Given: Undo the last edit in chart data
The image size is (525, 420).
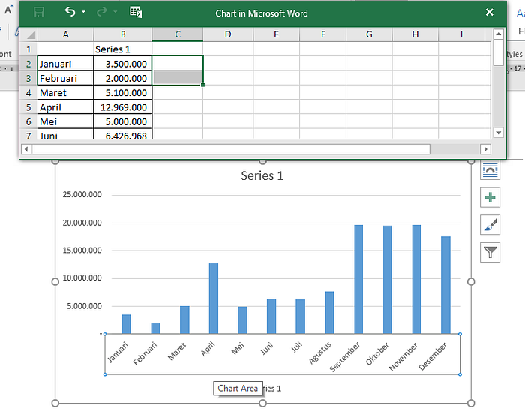Looking at the screenshot, I should click(70, 12).
